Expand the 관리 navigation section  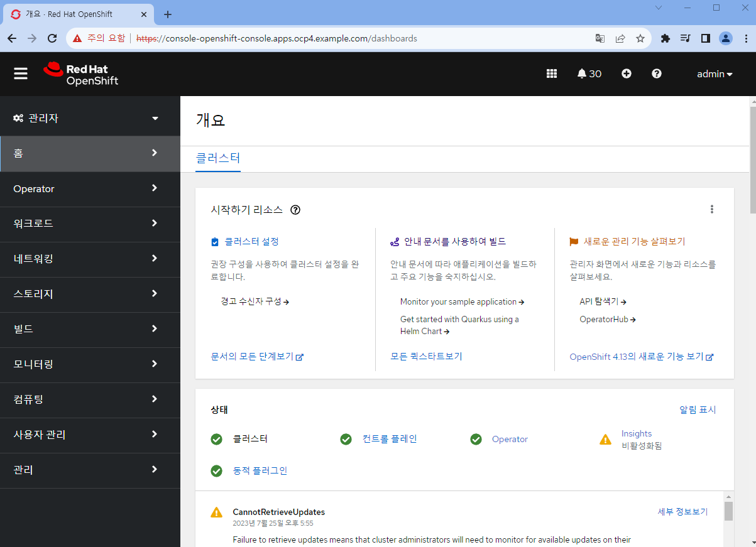90,470
